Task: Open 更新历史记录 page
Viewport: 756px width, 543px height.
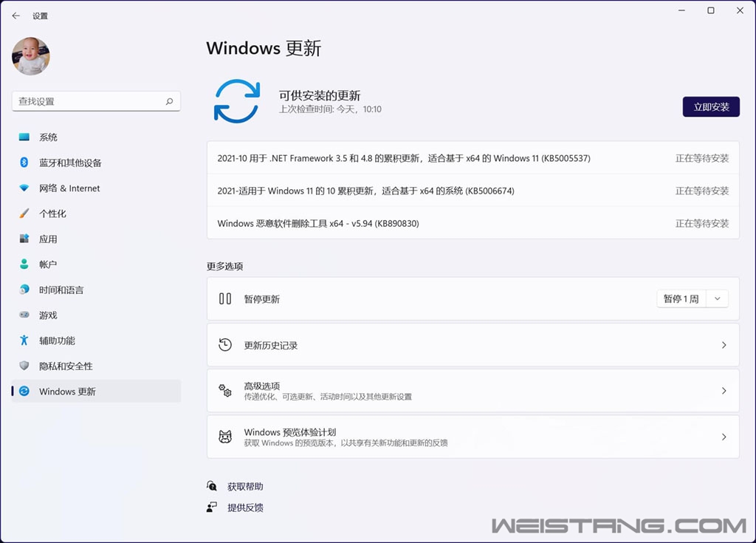Action: coord(473,344)
